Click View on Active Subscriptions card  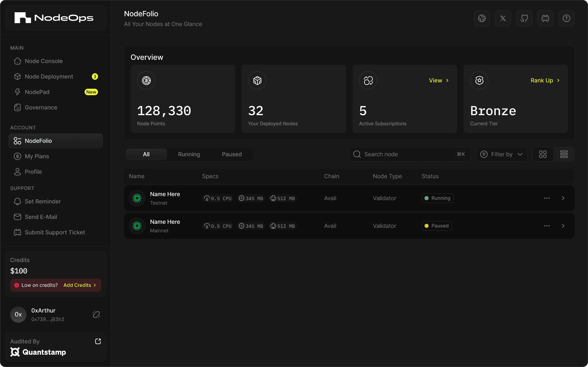tap(439, 81)
